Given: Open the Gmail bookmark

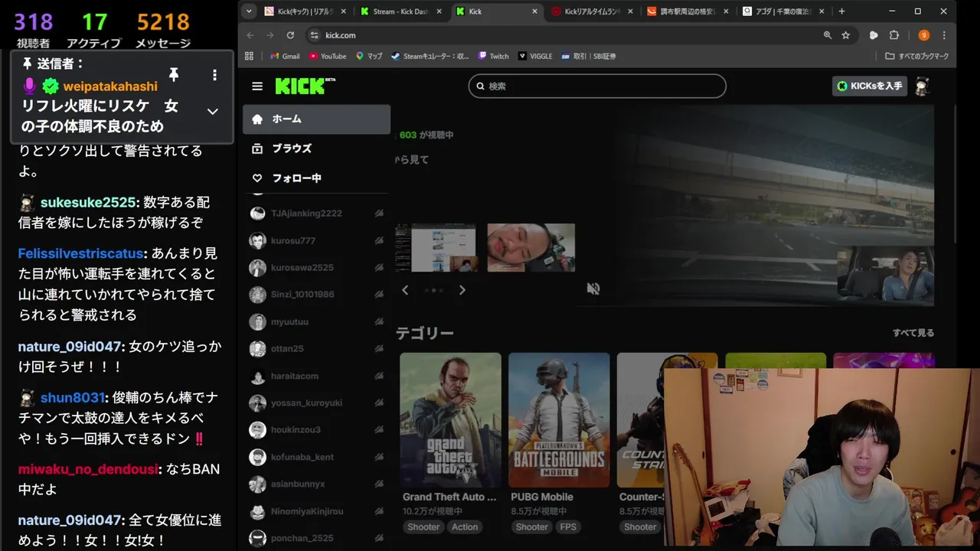Looking at the screenshot, I should point(285,56).
